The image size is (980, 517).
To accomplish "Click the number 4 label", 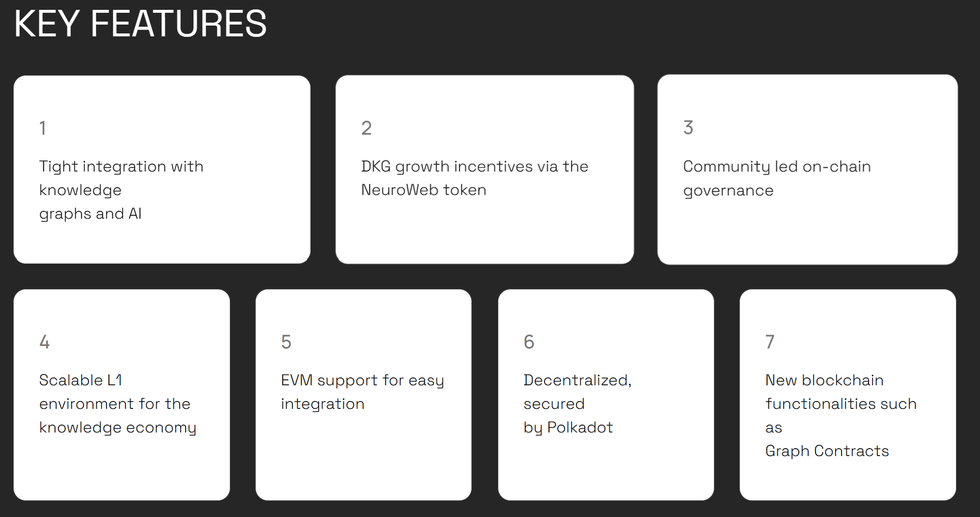I will [44, 342].
